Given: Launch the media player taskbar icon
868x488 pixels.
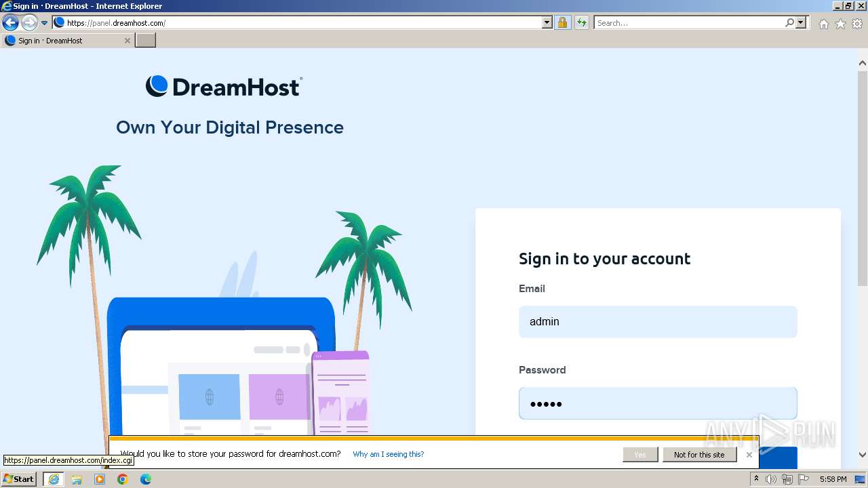Looking at the screenshot, I should [100, 479].
